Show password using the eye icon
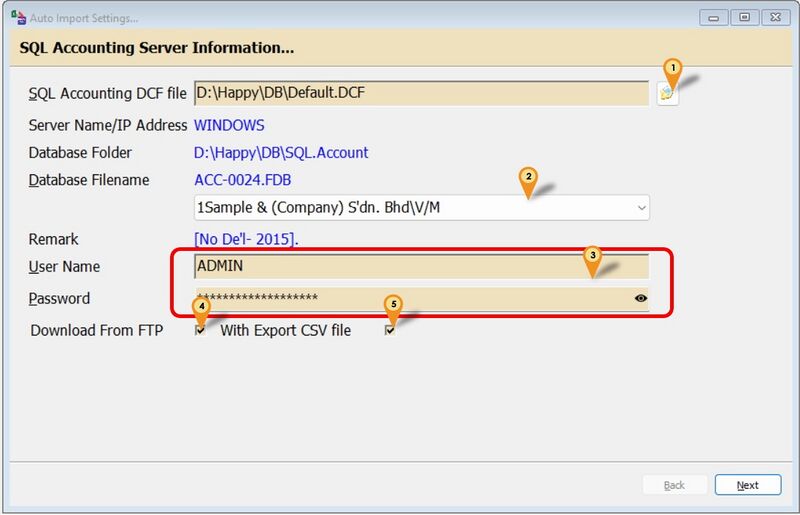The width and height of the screenshot is (800, 515). tap(640, 298)
